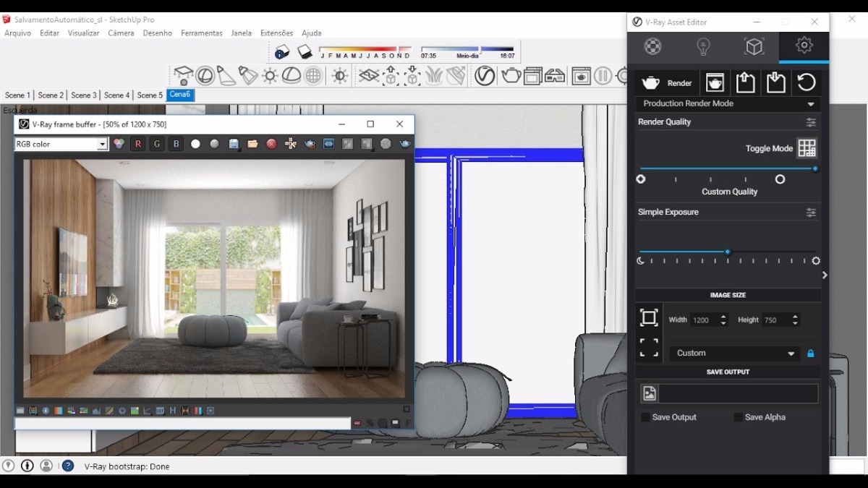Open the Simple Exposure options icon
The height and width of the screenshot is (488, 868).
tap(811, 213)
